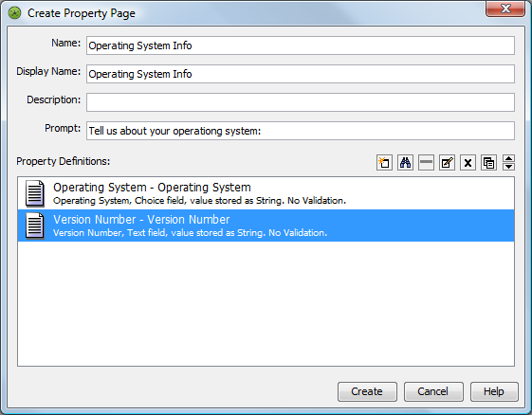This screenshot has height=415, width=532.
Task: Click into the Name input field
Action: click(x=301, y=45)
